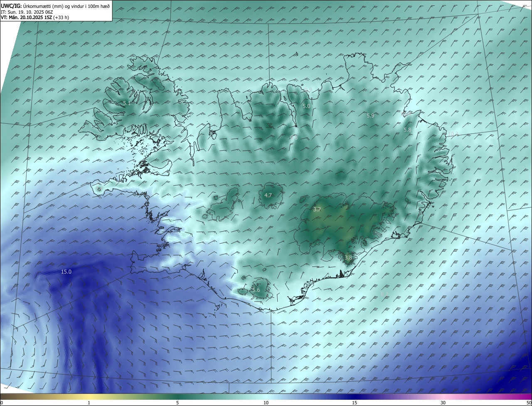Click the 0 tick on the color scale
Viewport: 532px width, 406px height.
(1, 403)
